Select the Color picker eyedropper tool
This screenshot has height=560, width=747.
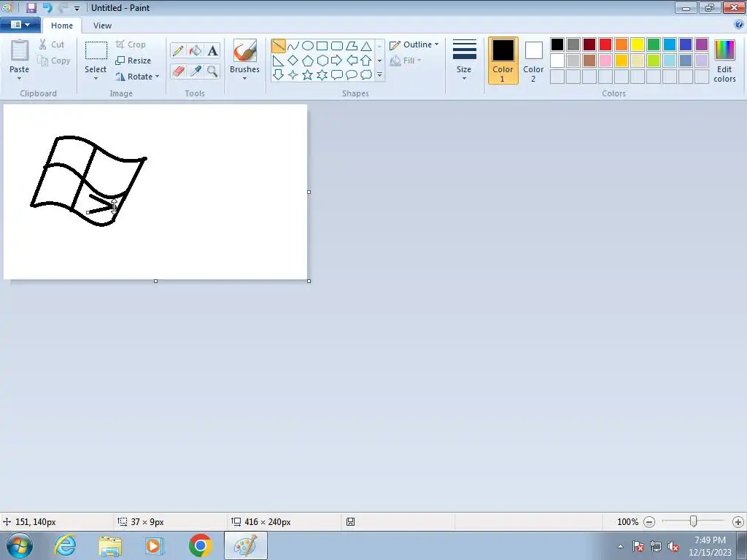196,71
